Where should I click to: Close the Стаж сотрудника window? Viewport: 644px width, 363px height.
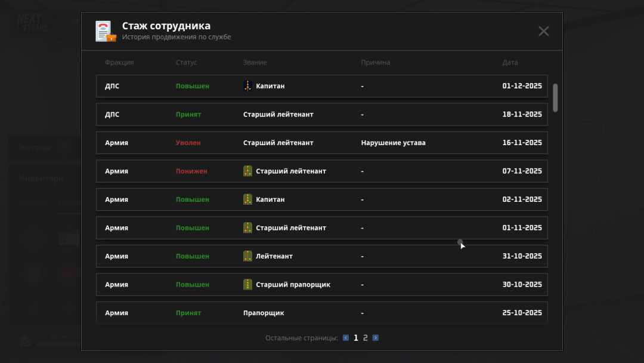(x=543, y=31)
